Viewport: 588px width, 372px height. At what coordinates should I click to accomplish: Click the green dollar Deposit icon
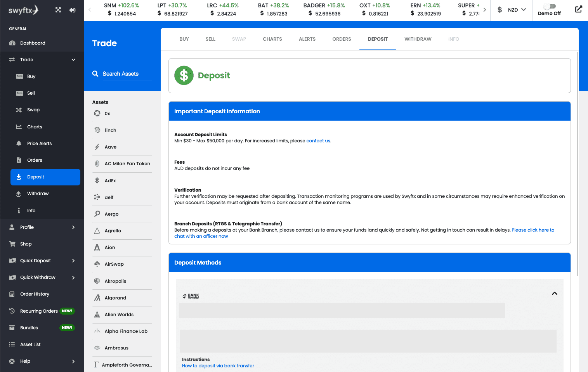coord(184,75)
